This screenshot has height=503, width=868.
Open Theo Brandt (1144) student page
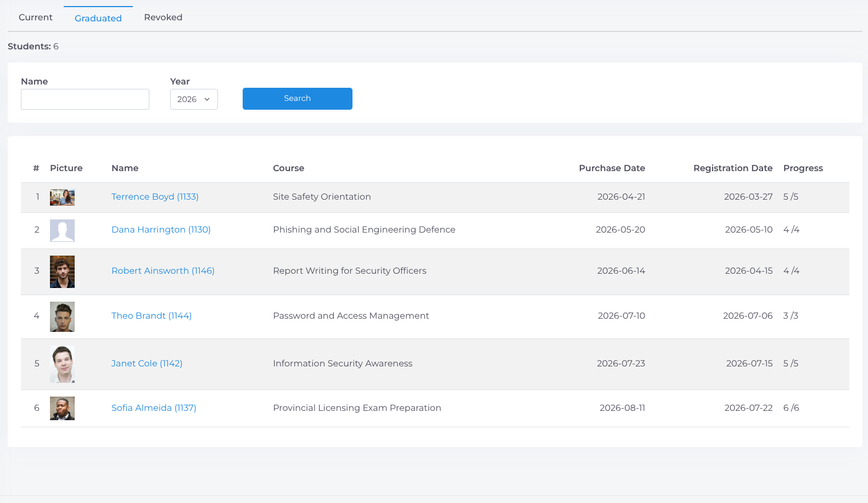pos(152,315)
